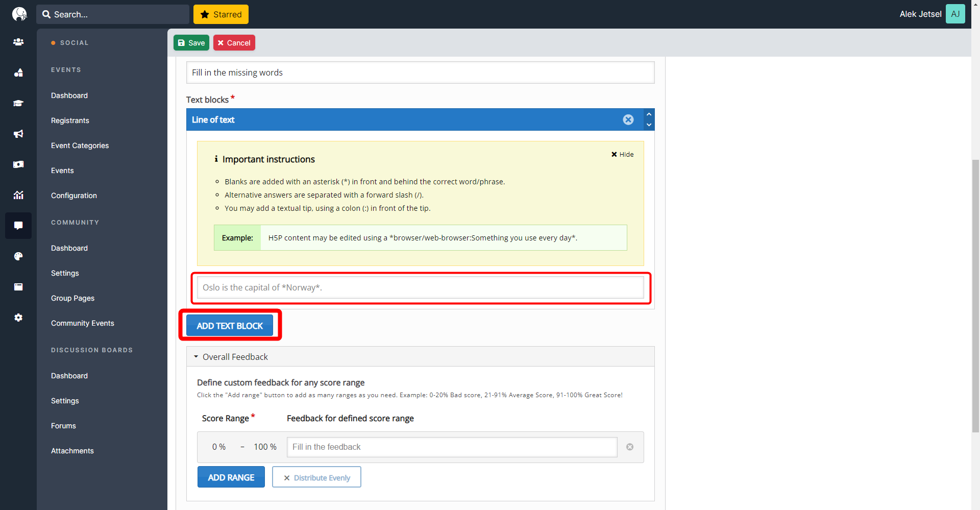Open the palette sidebar icon
980x510 pixels.
[18, 256]
